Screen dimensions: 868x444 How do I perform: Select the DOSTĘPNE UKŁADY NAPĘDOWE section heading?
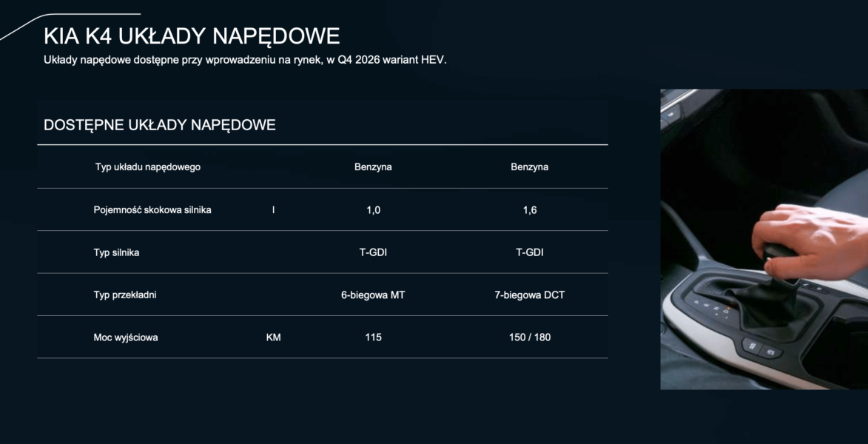point(160,124)
